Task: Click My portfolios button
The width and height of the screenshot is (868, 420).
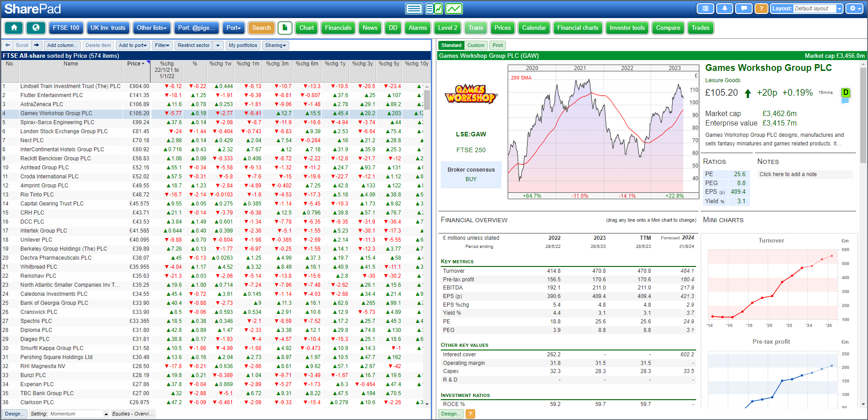Action: point(243,45)
